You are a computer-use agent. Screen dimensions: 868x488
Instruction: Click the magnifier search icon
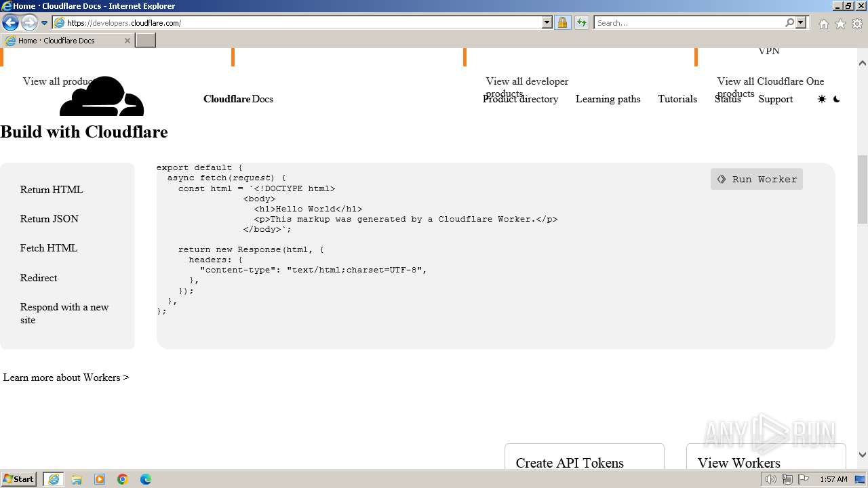click(789, 23)
